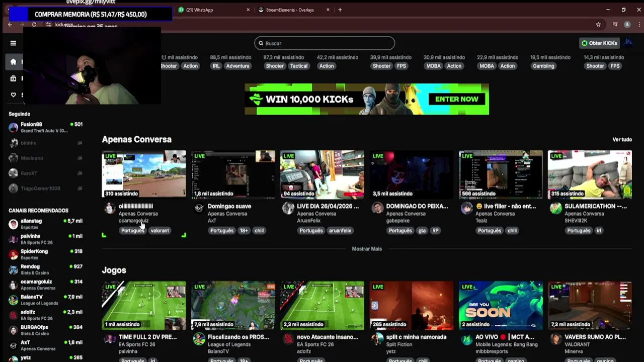Open the Jogos section heading

114,270
